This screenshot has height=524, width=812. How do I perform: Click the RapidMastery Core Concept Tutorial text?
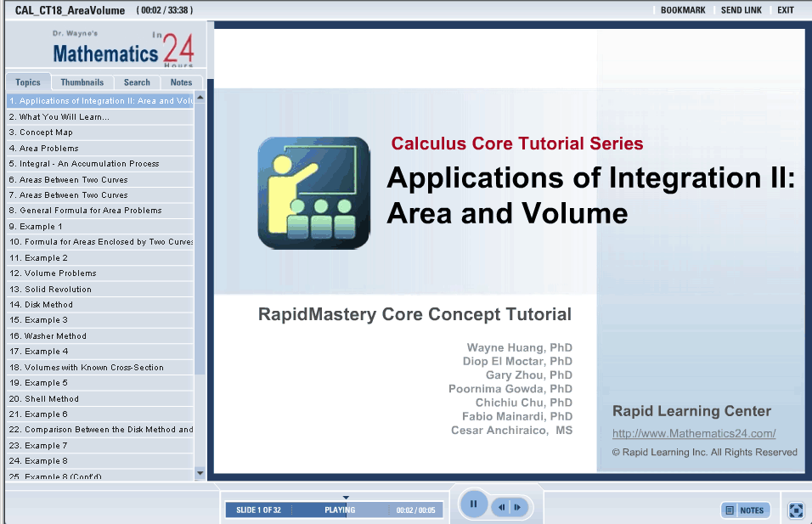[414, 314]
